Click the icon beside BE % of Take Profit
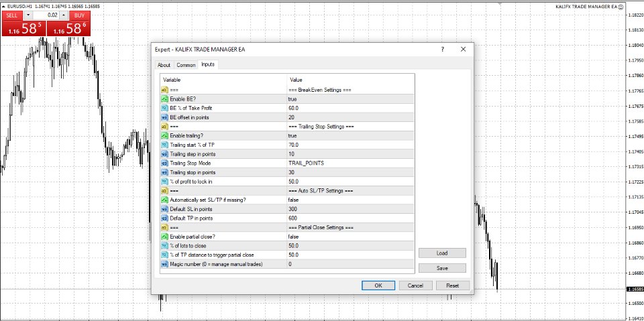 click(165, 108)
